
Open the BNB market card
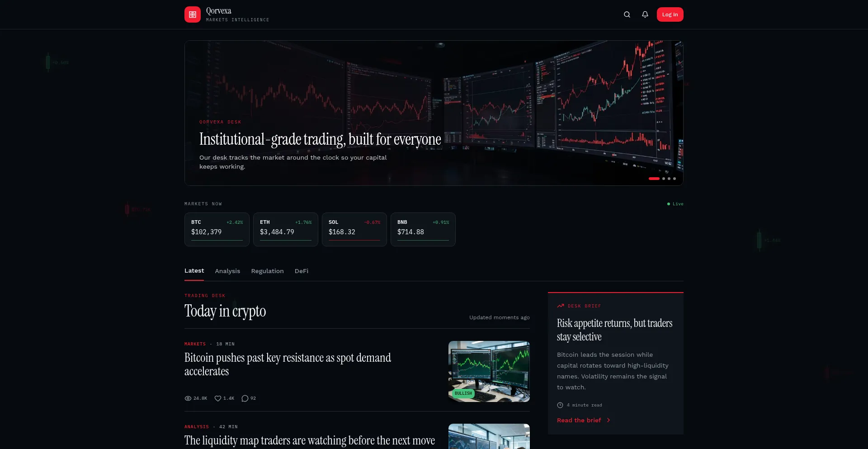click(x=423, y=229)
